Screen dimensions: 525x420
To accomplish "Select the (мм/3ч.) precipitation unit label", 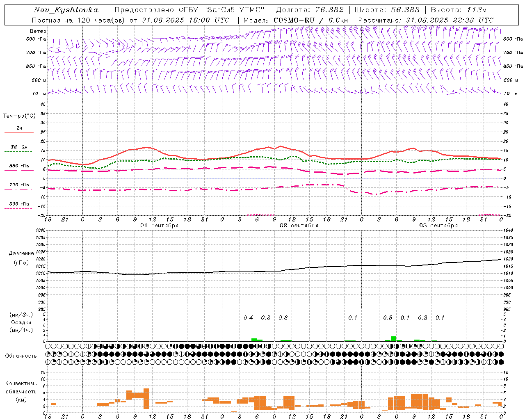I will [x=21, y=315].
